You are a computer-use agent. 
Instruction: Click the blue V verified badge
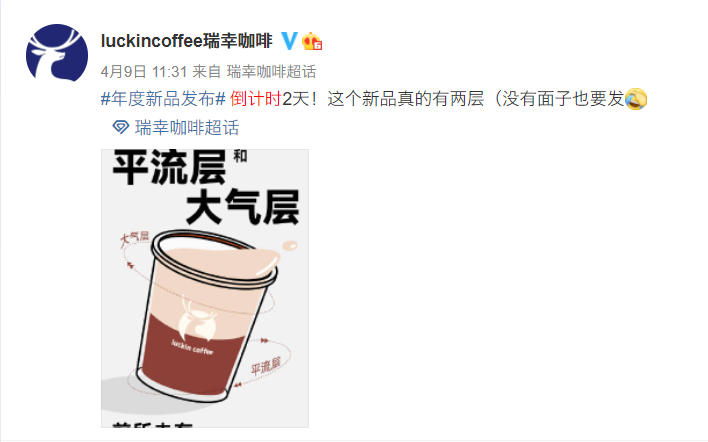[289, 41]
